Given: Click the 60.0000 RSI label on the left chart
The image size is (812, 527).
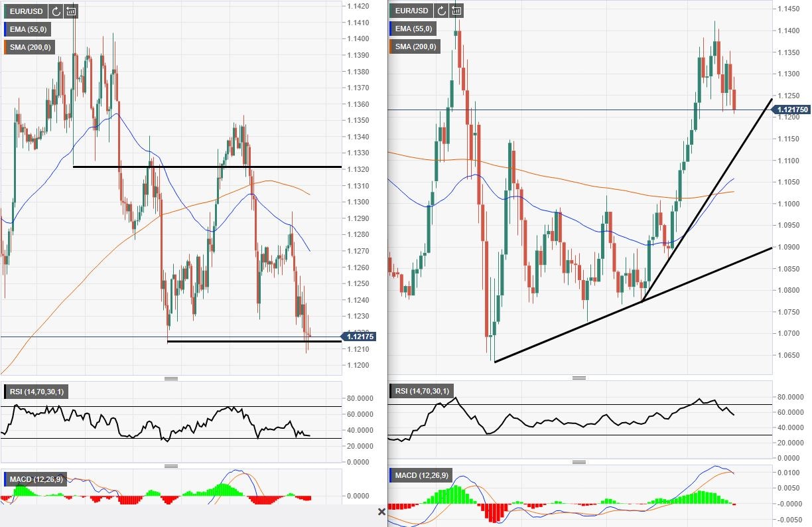Looking at the screenshot, I should click(361, 414).
